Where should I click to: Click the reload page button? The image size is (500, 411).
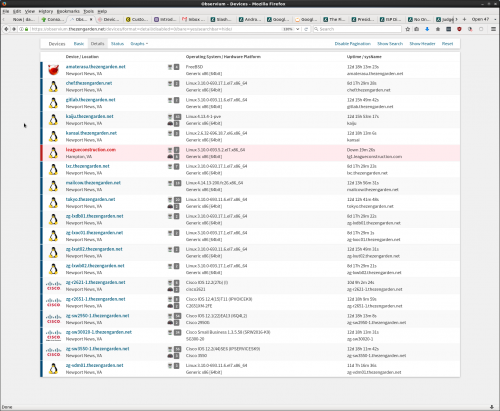(306, 29)
